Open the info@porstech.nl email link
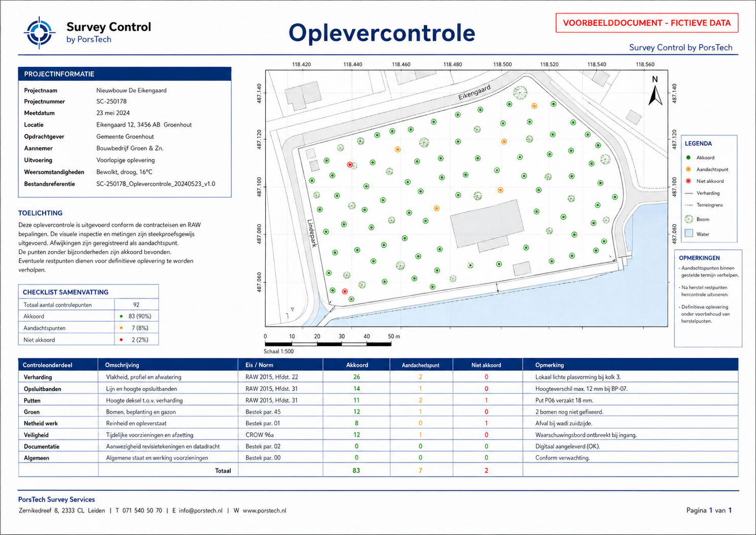Image resolution: width=756 pixels, height=535 pixels. pos(201,511)
